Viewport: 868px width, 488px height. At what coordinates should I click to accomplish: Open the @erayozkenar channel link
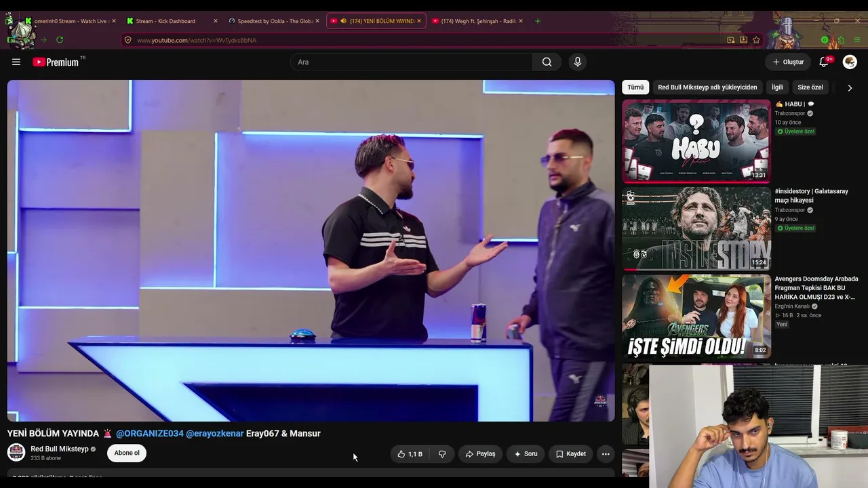coord(215,434)
